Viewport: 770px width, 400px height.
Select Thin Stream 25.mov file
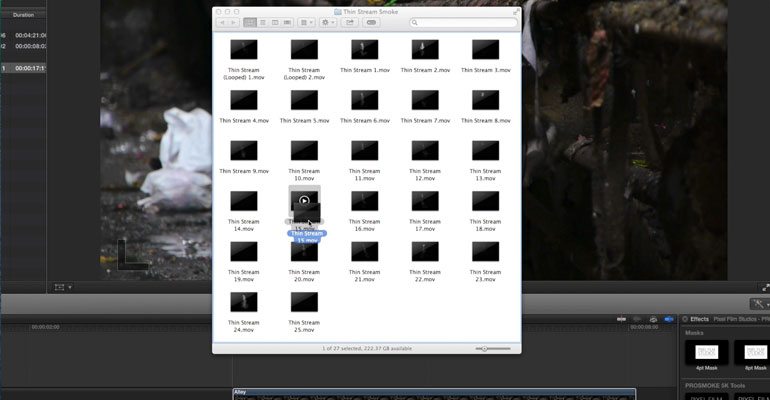coord(304,312)
